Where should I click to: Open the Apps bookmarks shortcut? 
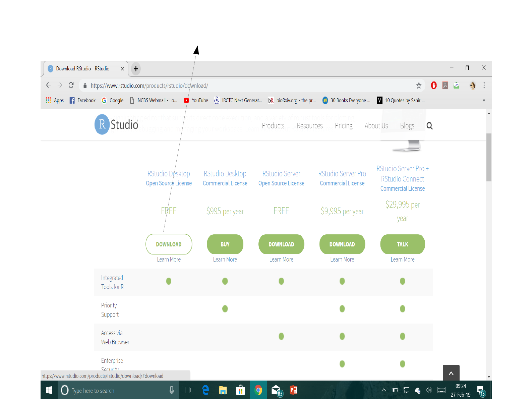pos(55,100)
